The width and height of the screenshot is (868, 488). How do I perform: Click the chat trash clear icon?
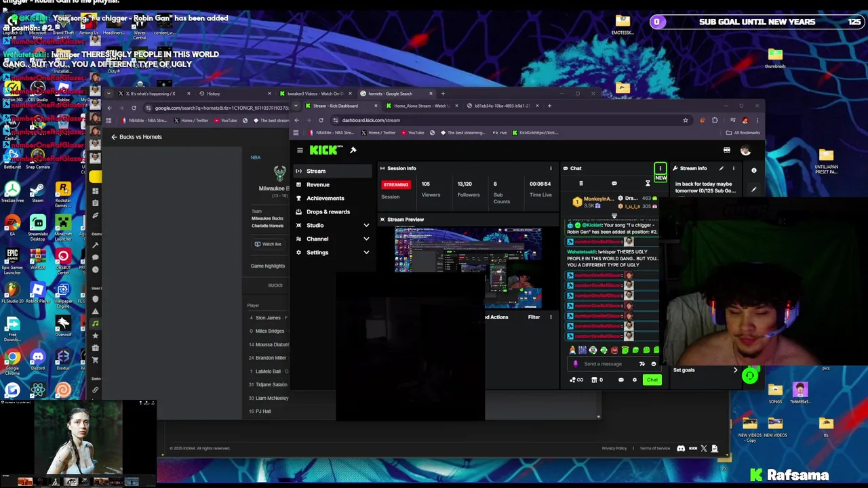coord(580,184)
